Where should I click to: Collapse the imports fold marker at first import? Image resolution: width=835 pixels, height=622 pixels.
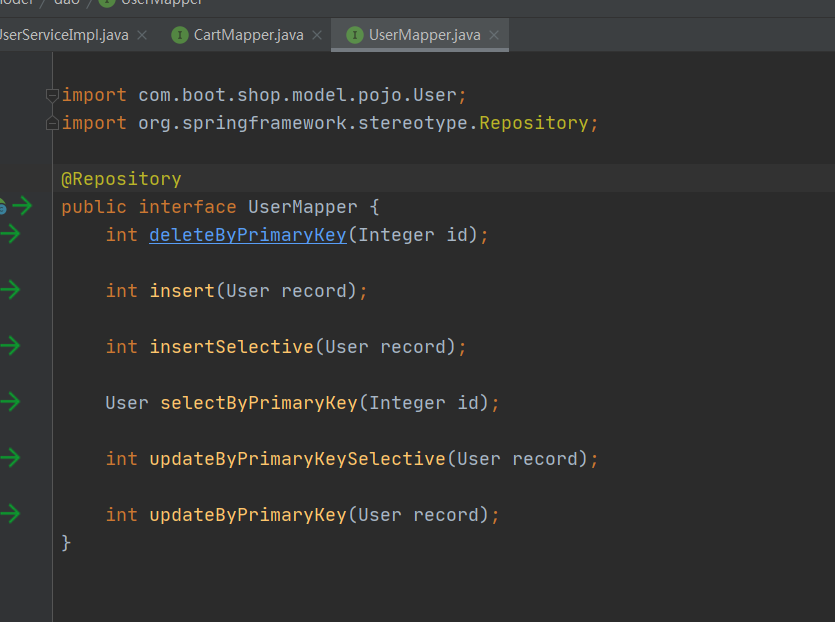(x=52, y=96)
